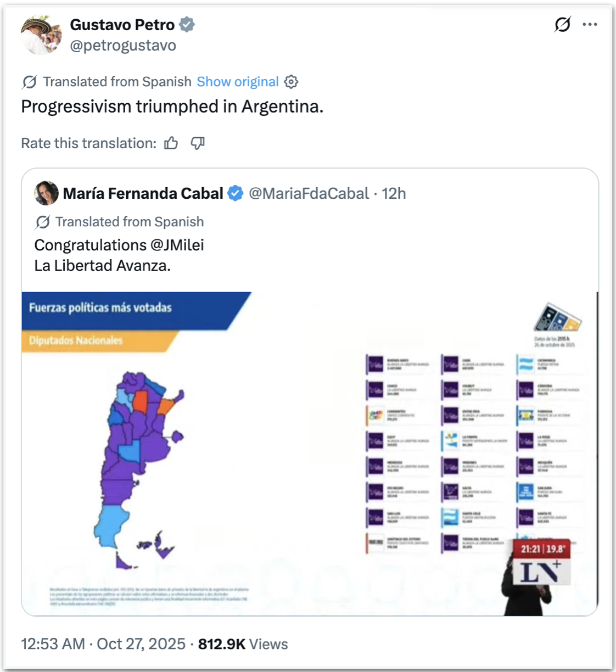Open the Argentina election map image
Viewport: 616px width, 672px height.
pos(310,453)
